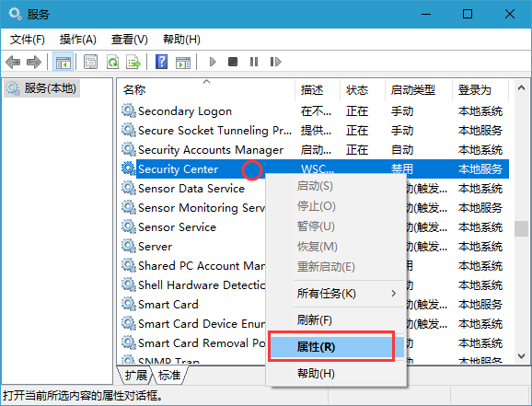The width and height of the screenshot is (532, 406).
Task: Click the vertical scrollbar thumb
Action: [521, 228]
